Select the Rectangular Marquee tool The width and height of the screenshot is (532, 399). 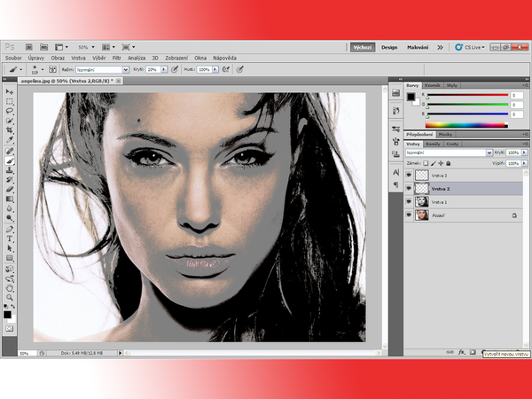point(10,102)
